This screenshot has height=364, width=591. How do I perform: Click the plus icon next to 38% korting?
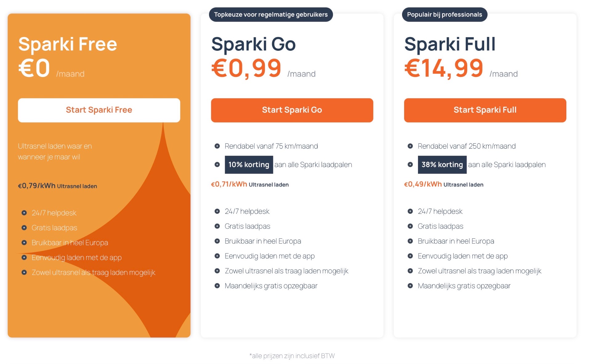(x=410, y=165)
